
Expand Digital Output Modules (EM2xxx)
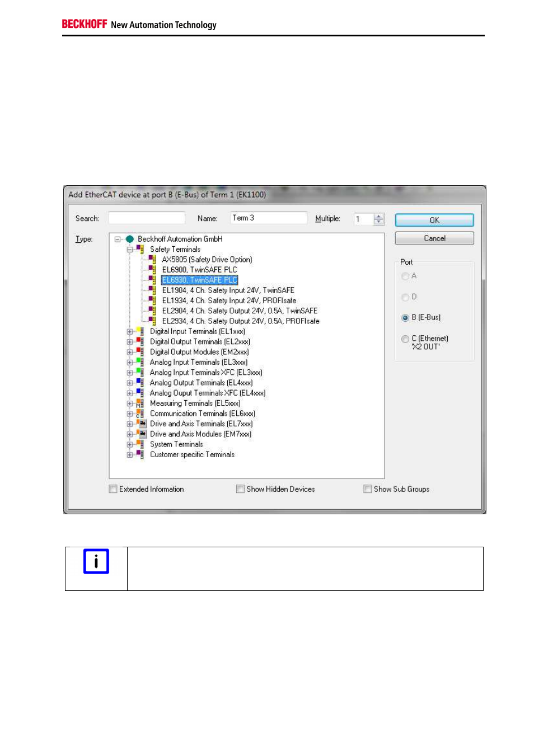pyautogui.click(x=130, y=352)
